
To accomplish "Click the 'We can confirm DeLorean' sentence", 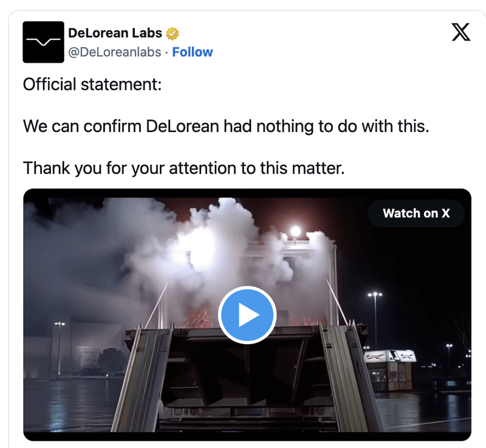I will pyautogui.click(x=226, y=126).
